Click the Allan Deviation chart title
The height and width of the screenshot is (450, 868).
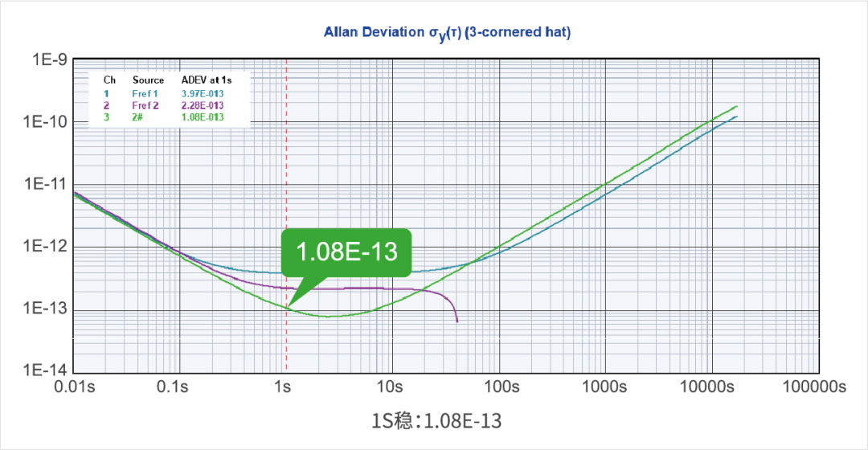pyautogui.click(x=447, y=32)
